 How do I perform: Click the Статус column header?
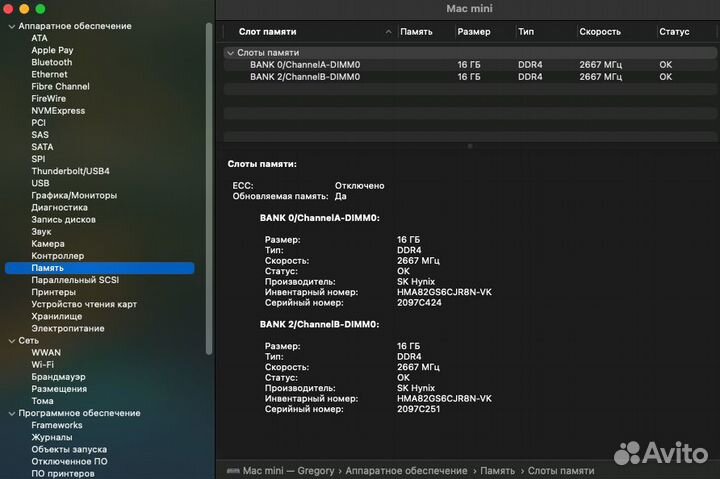click(x=674, y=32)
